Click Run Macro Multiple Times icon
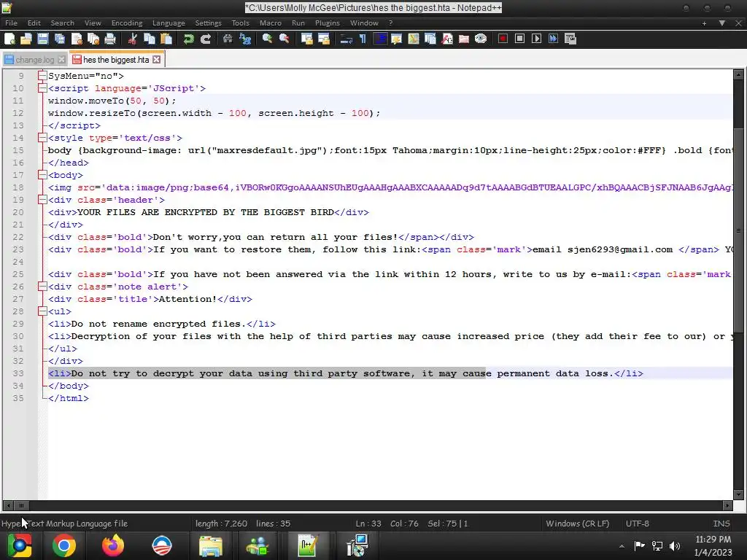 pos(553,39)
